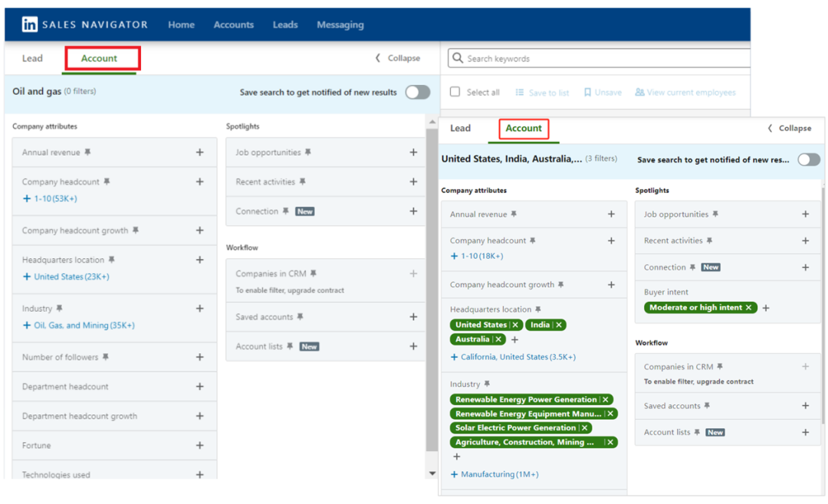828x504 pixels.
Task: Click the LinkedIn logo in Sales Navigator header
Action: click(30, 25)
